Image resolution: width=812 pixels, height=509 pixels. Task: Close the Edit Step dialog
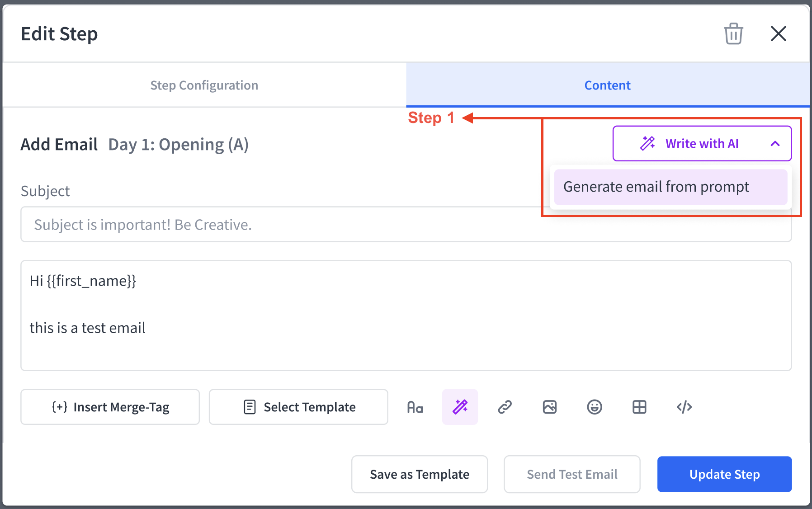pos(778,33)
